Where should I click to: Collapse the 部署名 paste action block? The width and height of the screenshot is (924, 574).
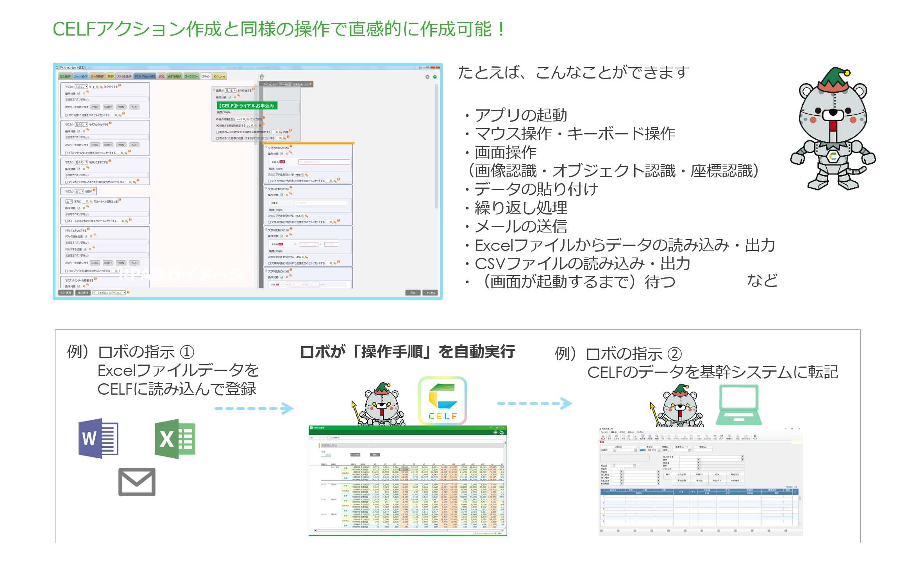pos(266,188)
